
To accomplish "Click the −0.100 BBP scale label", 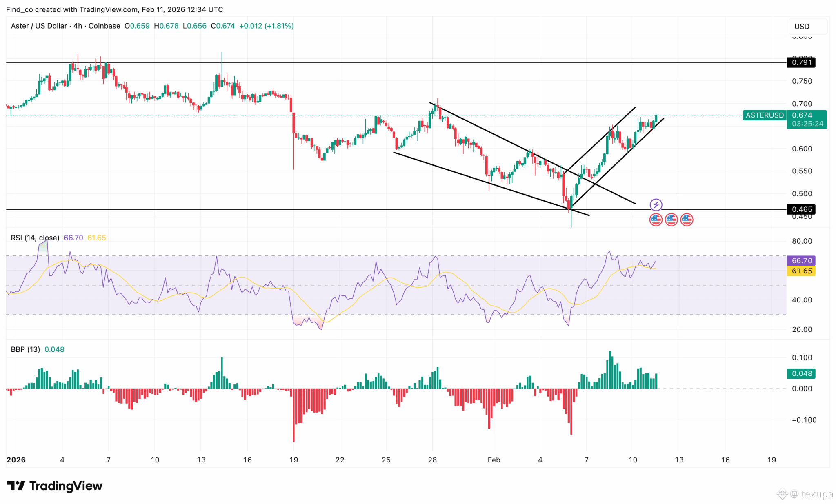I will [804, 420].
